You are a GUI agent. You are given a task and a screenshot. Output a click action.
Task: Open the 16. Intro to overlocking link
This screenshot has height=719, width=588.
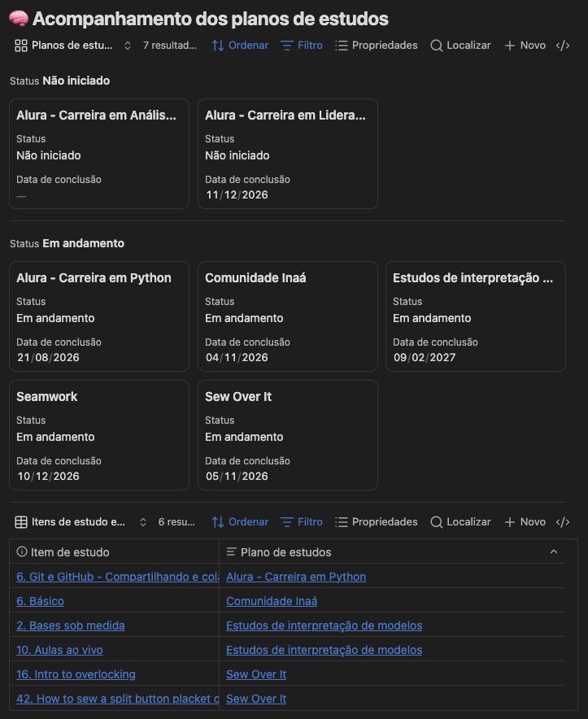coord(76,674)
